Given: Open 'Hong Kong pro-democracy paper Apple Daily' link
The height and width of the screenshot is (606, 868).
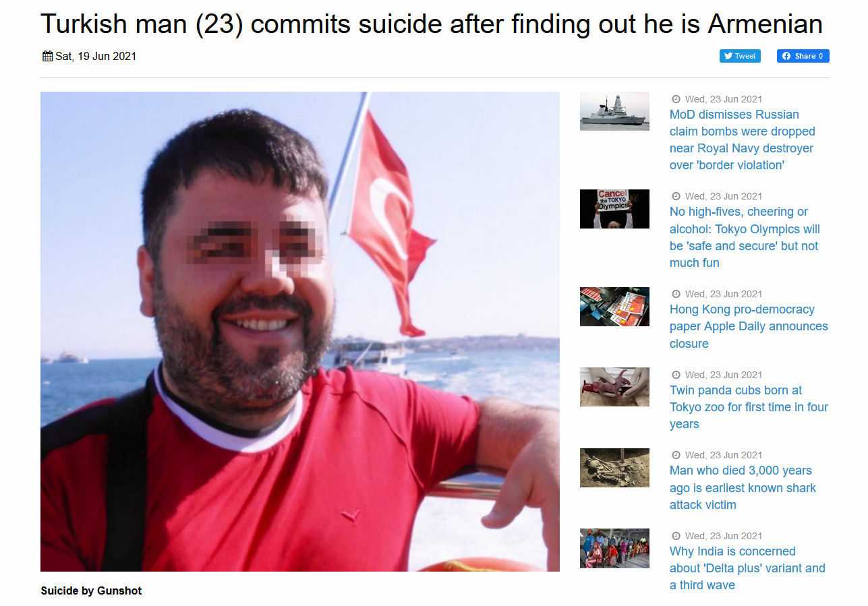Looking at the screenshot, I should 749,326.
